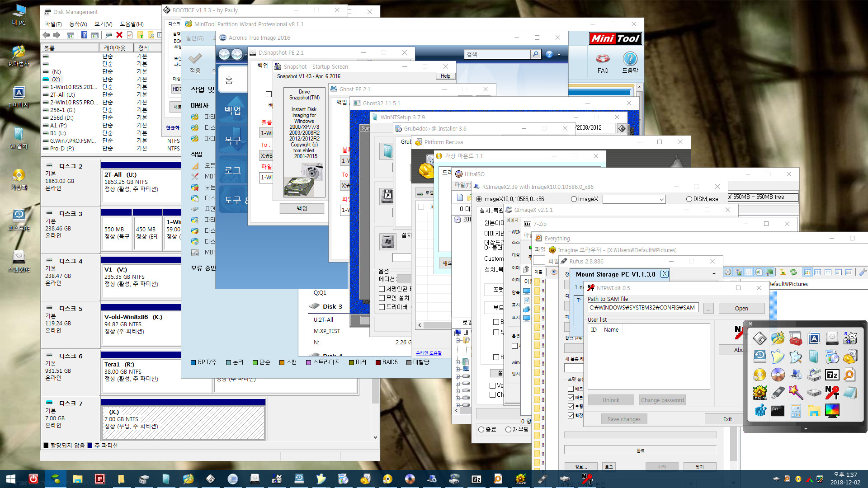Click 검색 search field in Acronis
The width and height of the screenshot is (868, 488).
(x=497, y=54)
